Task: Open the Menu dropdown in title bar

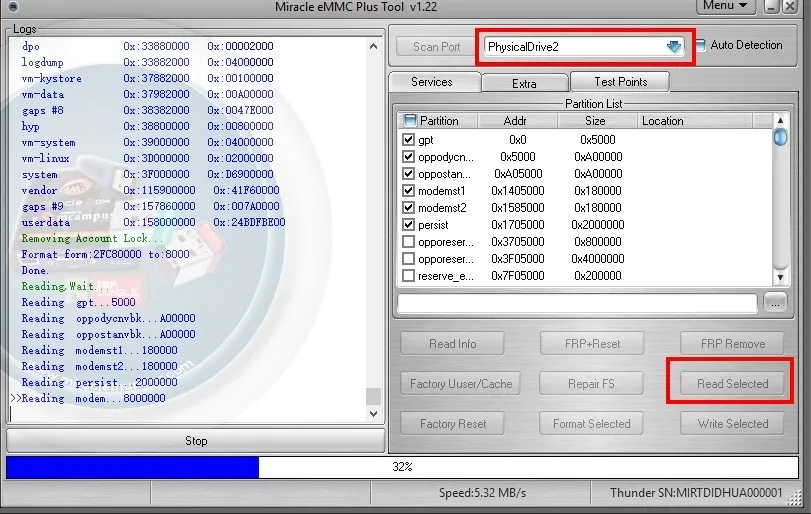Action: [725, 6]
